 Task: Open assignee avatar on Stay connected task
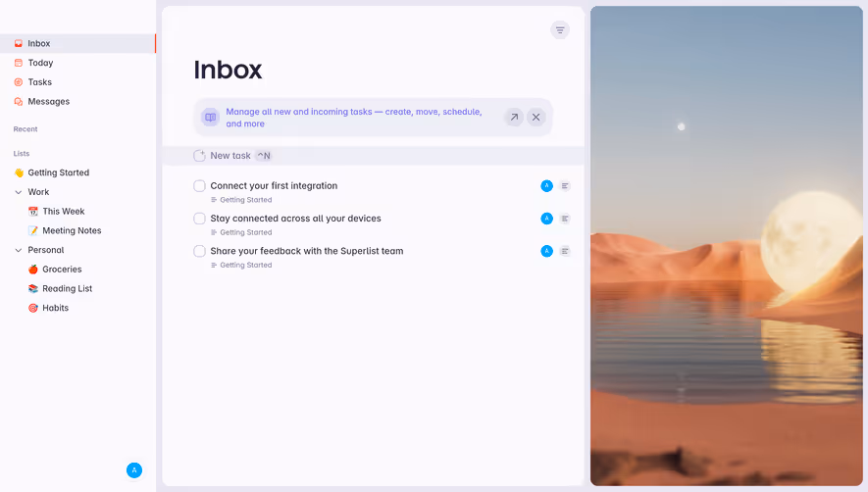click(546, 219)
